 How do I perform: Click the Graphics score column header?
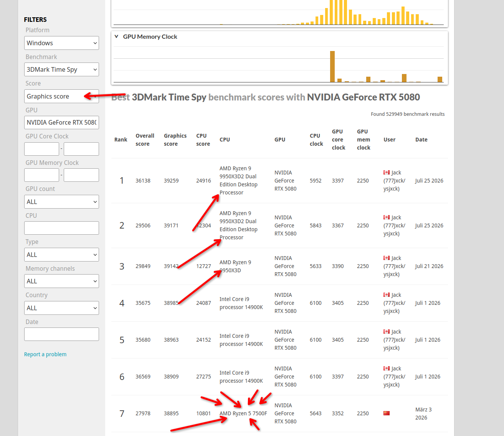175,140
